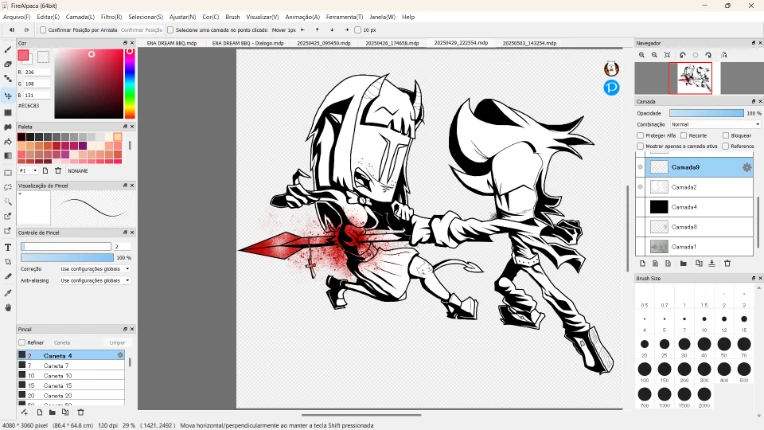This screenshot has height=430, width=764.
Task: Add a new layer folder
Action: point(683,263)
